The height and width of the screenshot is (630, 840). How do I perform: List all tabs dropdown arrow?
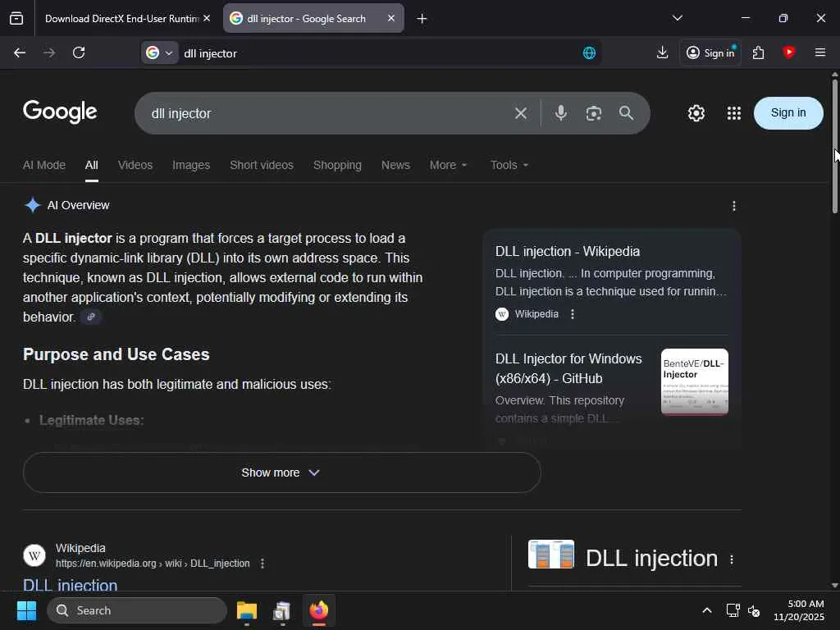677,18
